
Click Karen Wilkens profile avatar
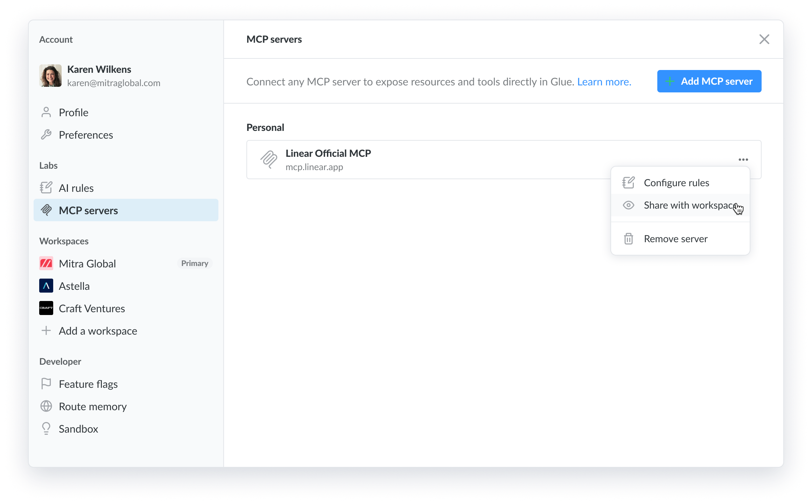pos(50,76)
